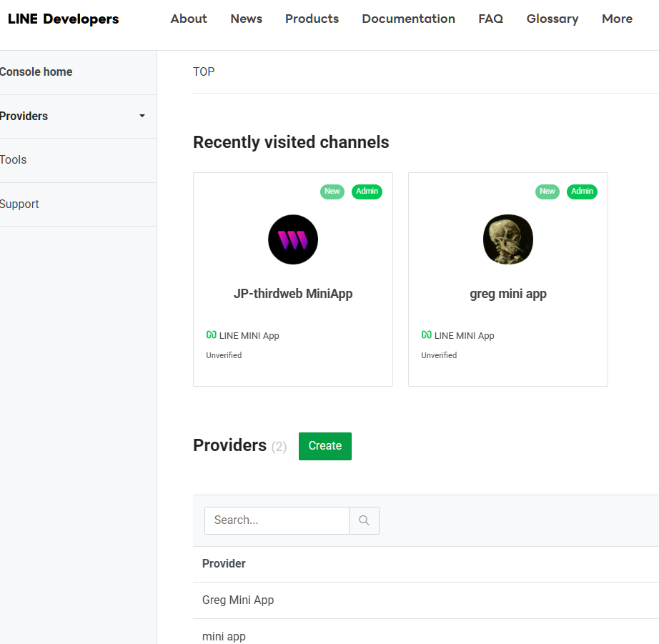Viewport: 659px width, 644px height.
Task: Open the About menu item
Action: 189,19
